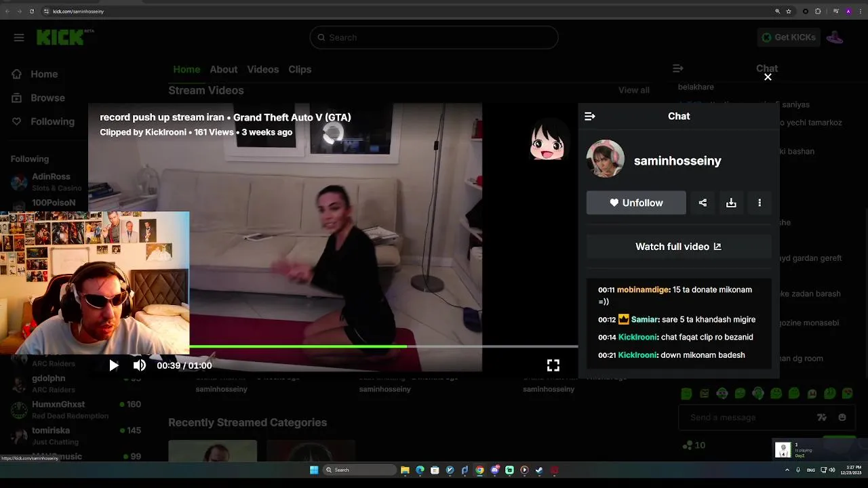The width and height of the screenshot is (868, 488).
Task: Go to Kick home logo
Action: tap(60, 37)
